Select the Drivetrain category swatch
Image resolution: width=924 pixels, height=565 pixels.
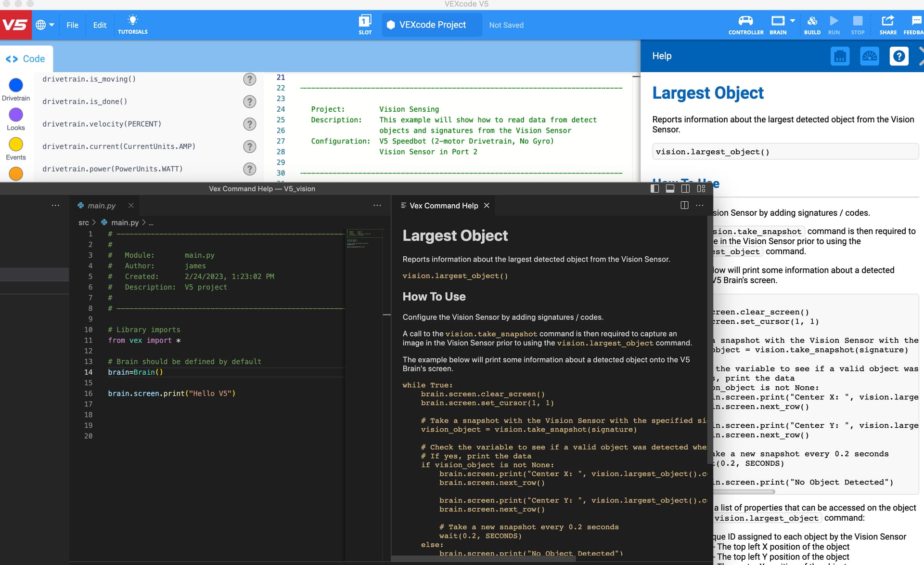[16, 85]
